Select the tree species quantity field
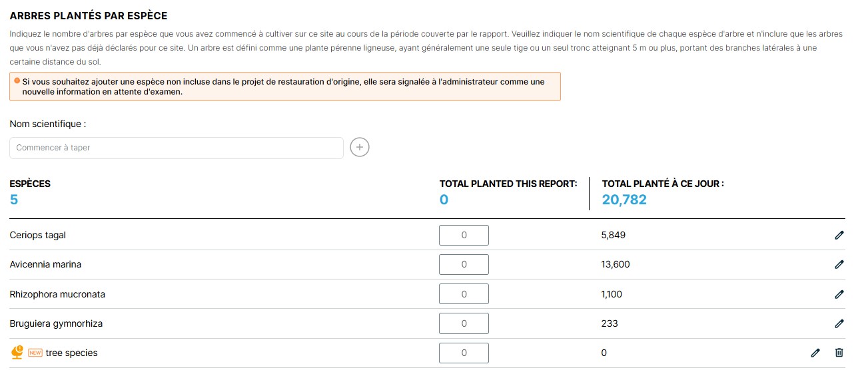This screenshot has height=370, width=868. pyautogui.click(x=464, y=353)
